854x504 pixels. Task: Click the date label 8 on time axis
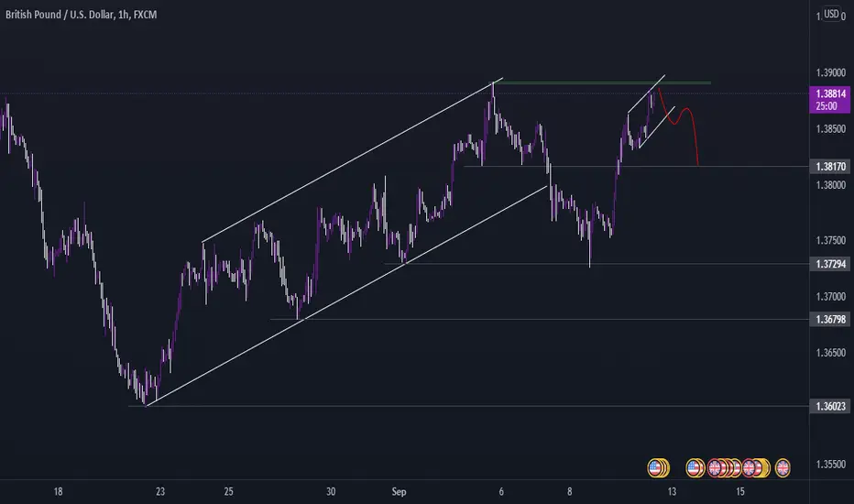(x=569, y=491)
